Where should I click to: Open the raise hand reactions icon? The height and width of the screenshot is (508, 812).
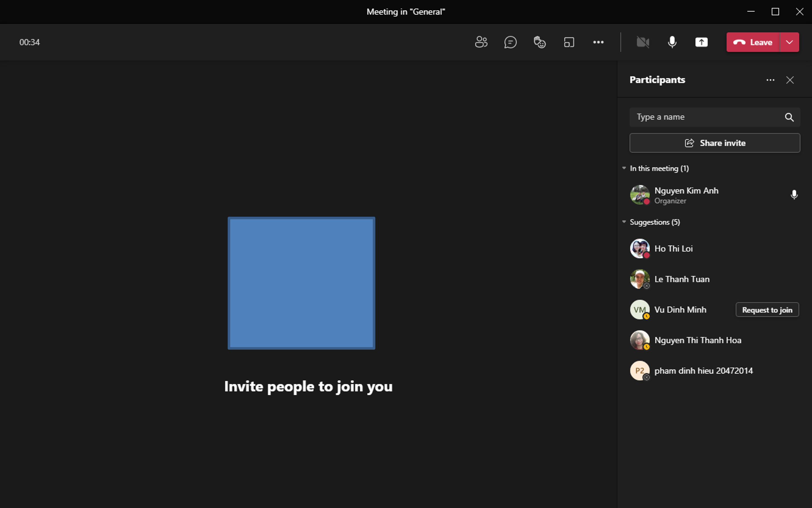click(539, 42)
